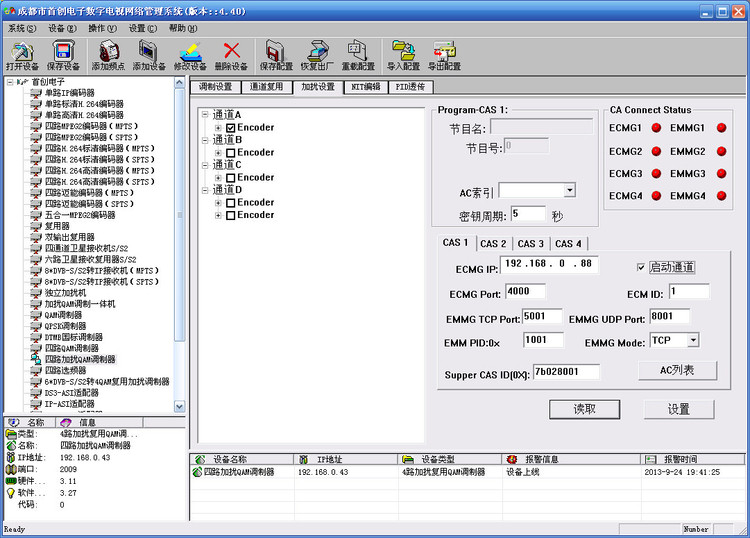Open the 设置(C) menu
This screenshot has width=750, height=538.
pos(143,28)
